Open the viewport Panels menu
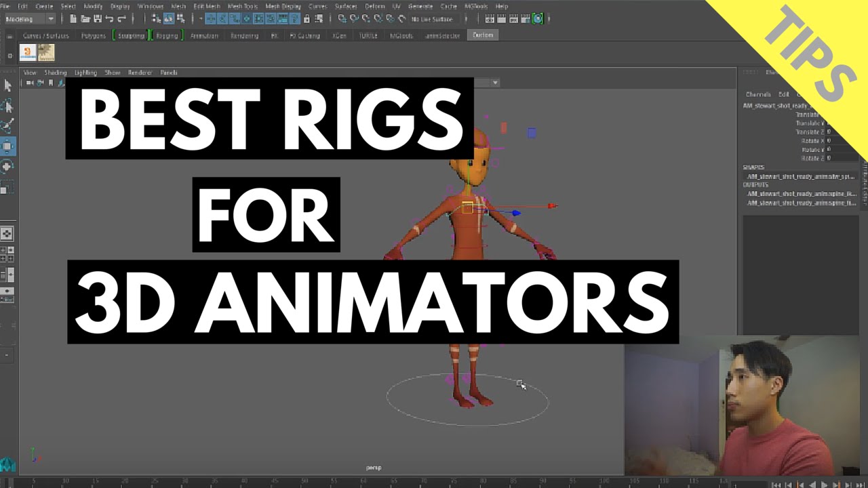 169,73
